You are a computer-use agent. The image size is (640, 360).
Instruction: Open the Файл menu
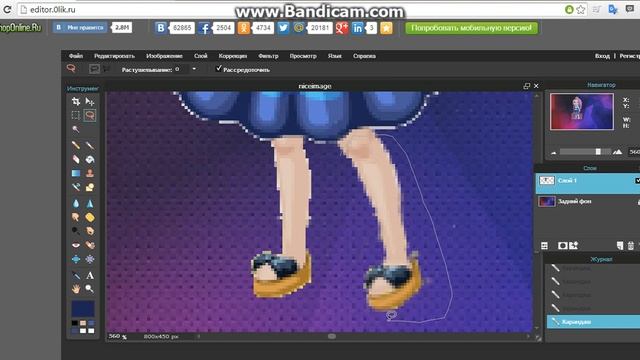76,56
